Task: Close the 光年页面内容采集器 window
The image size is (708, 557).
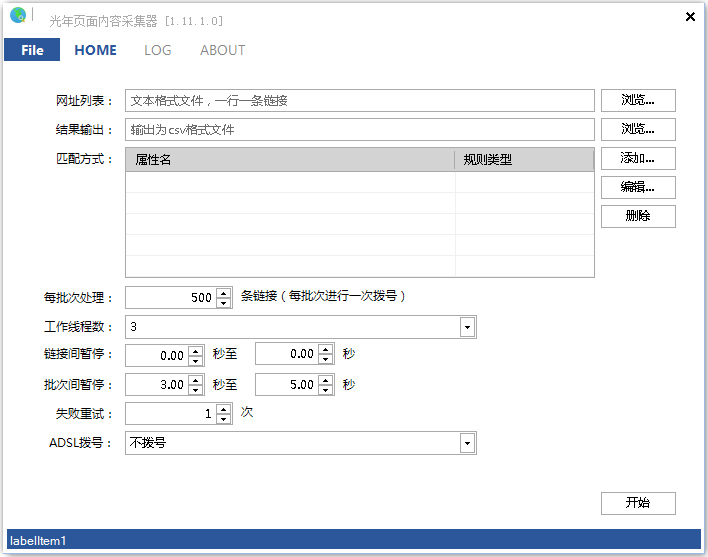Action: point(690,17)
